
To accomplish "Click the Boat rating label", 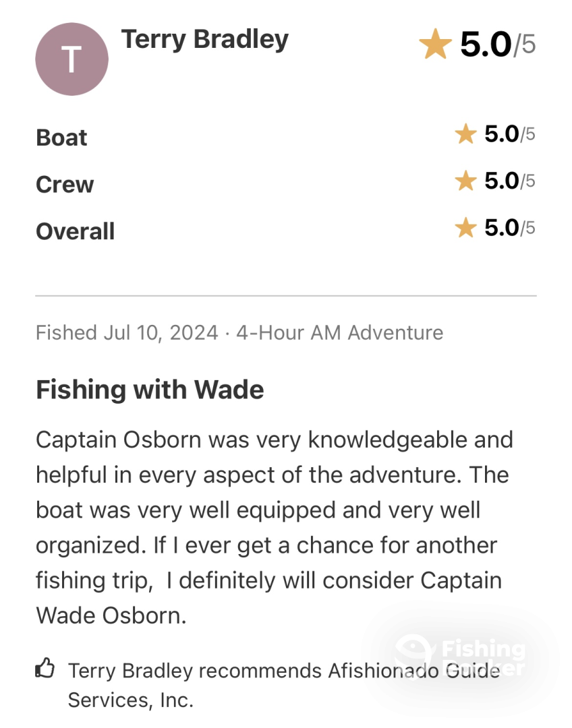I will [x=61, y=138].
